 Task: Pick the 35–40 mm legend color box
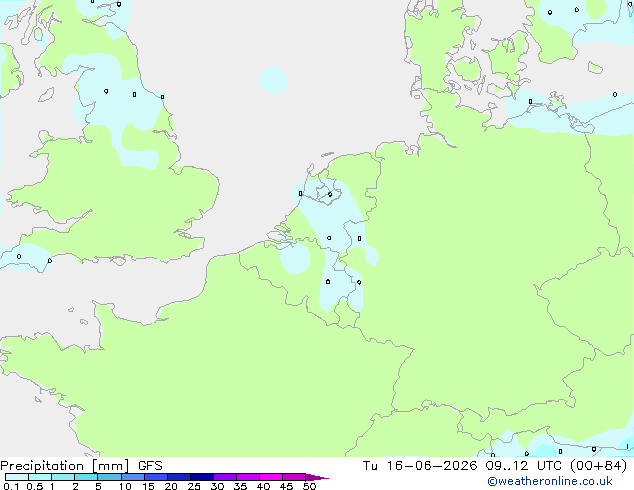click(x=248, y=477)
